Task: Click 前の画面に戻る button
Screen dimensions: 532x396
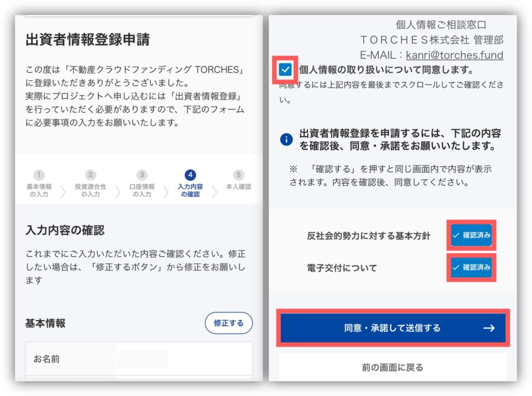Action: 393,367
